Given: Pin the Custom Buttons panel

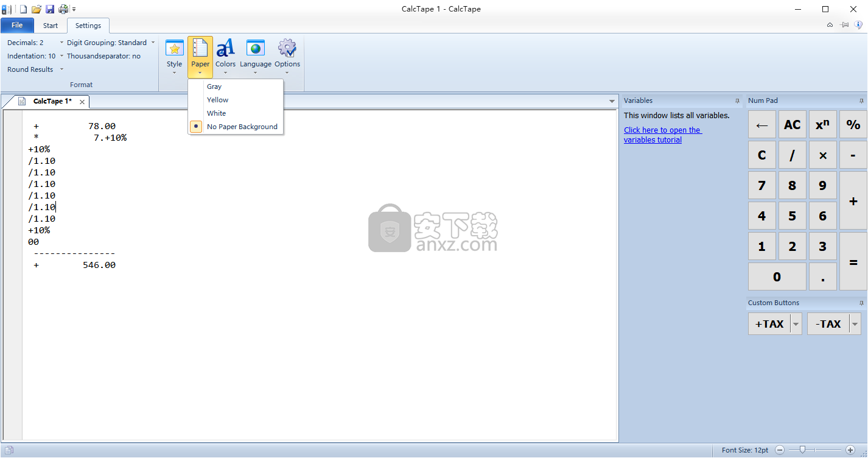Looking at the screenshot, I should point(861,303).
